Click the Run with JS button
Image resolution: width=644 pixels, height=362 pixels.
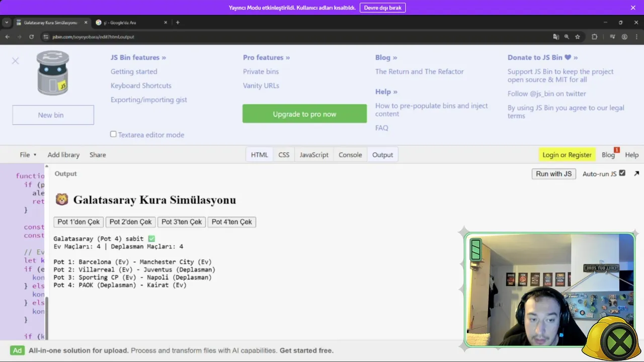[554, 173]
